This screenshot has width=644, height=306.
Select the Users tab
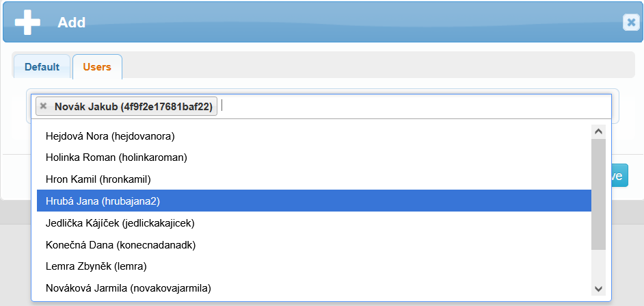pyautogui.click(x=97, y=67)
